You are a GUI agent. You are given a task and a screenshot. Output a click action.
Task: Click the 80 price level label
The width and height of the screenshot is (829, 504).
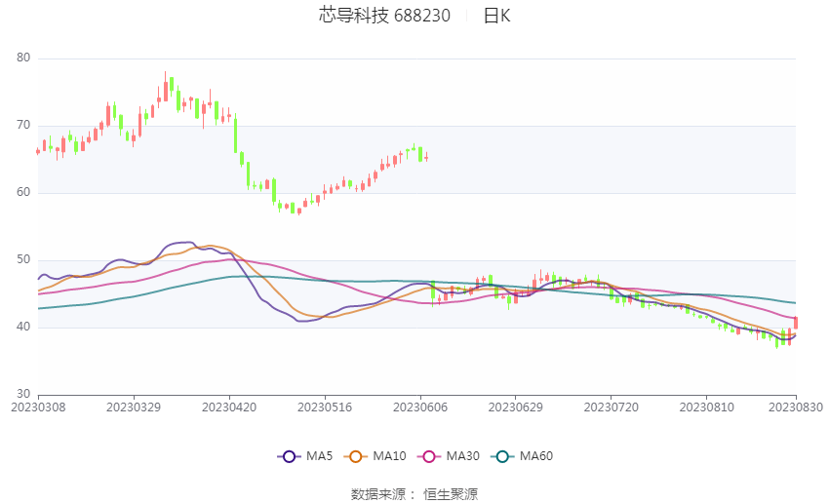click(23, 58)
